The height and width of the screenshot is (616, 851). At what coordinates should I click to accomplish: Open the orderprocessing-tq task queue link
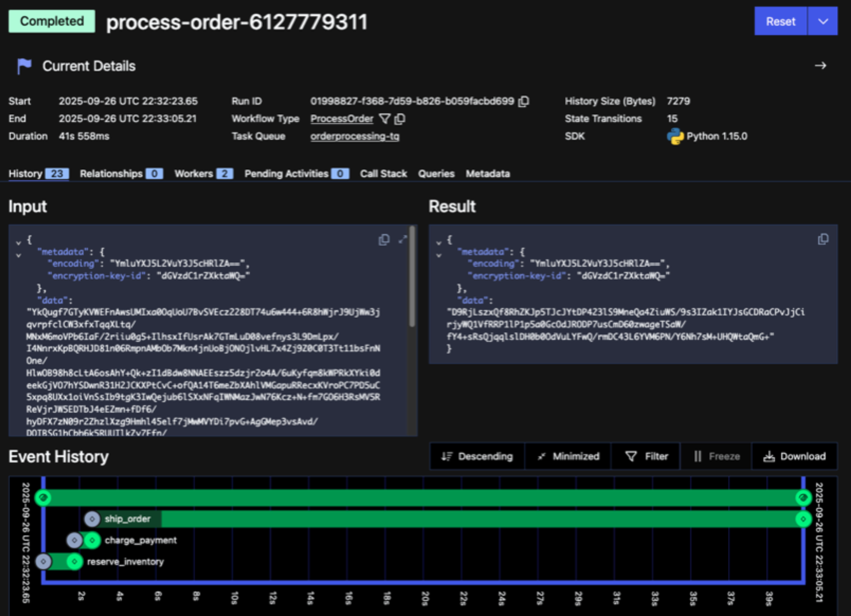(x=354, y=137)
